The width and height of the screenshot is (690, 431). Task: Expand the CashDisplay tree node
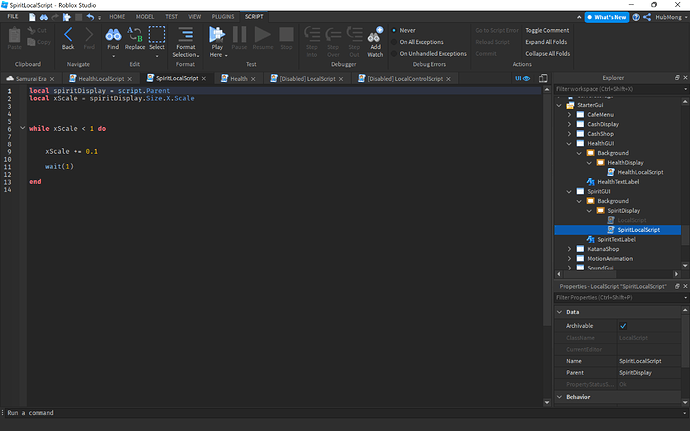(x=569, y=124)
